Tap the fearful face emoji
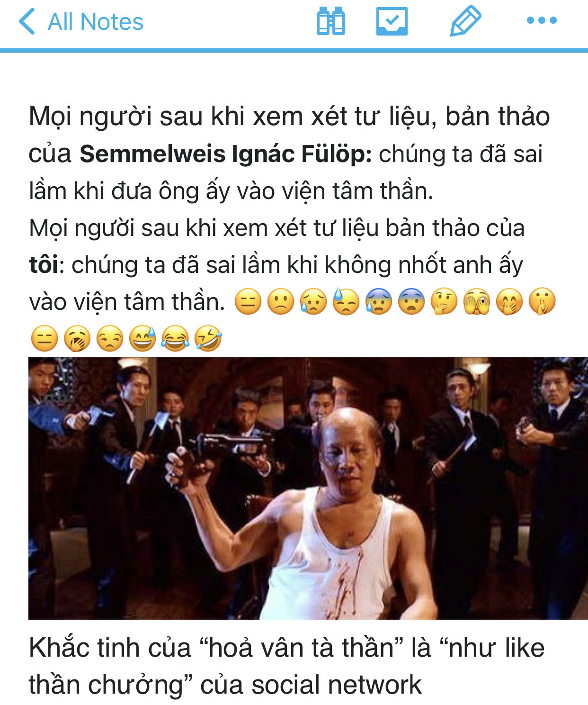The image size is (588, 705). tap(412, 302)
